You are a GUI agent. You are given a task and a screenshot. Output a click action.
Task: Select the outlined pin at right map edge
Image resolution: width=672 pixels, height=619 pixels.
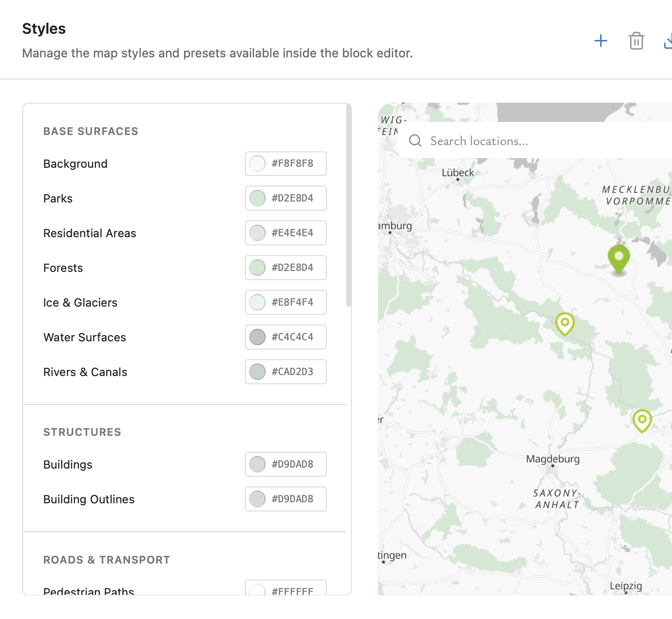pos(642,420)
